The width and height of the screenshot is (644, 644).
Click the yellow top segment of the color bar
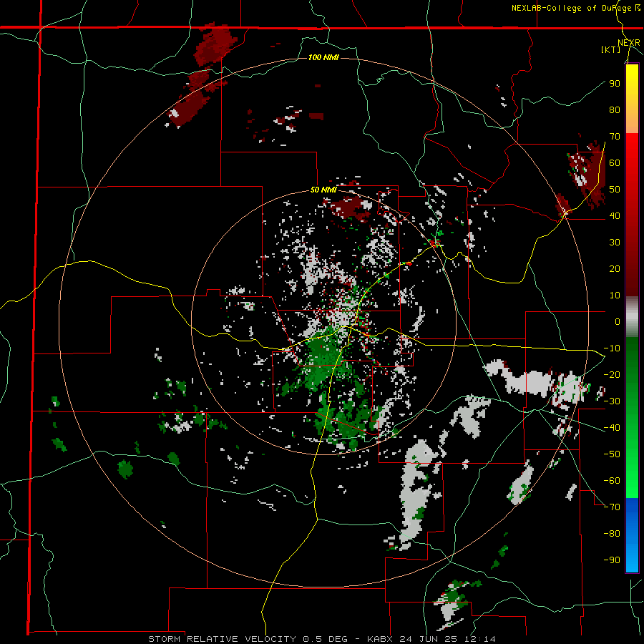(632, 99)
